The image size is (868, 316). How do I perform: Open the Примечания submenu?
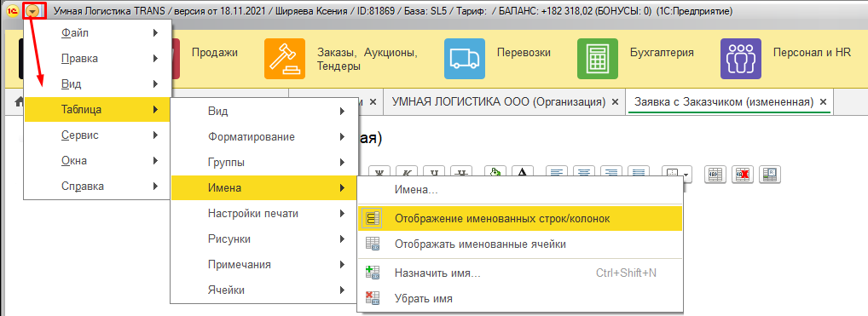point(263,265)
